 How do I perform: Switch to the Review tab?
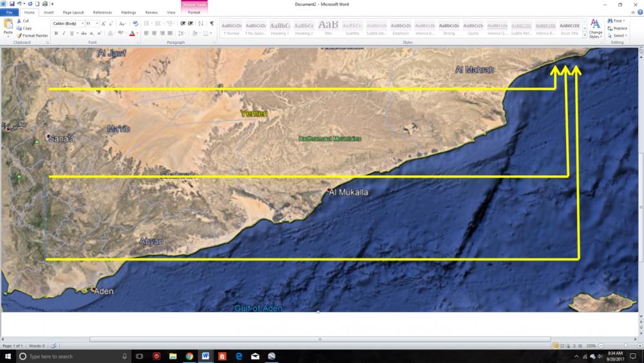pyautogui.click(x=151, y=12)
